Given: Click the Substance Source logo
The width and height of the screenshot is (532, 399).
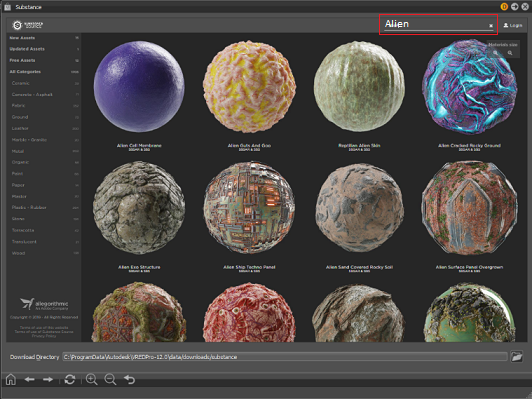Looking at the screenshot, I should pos(27,25).
